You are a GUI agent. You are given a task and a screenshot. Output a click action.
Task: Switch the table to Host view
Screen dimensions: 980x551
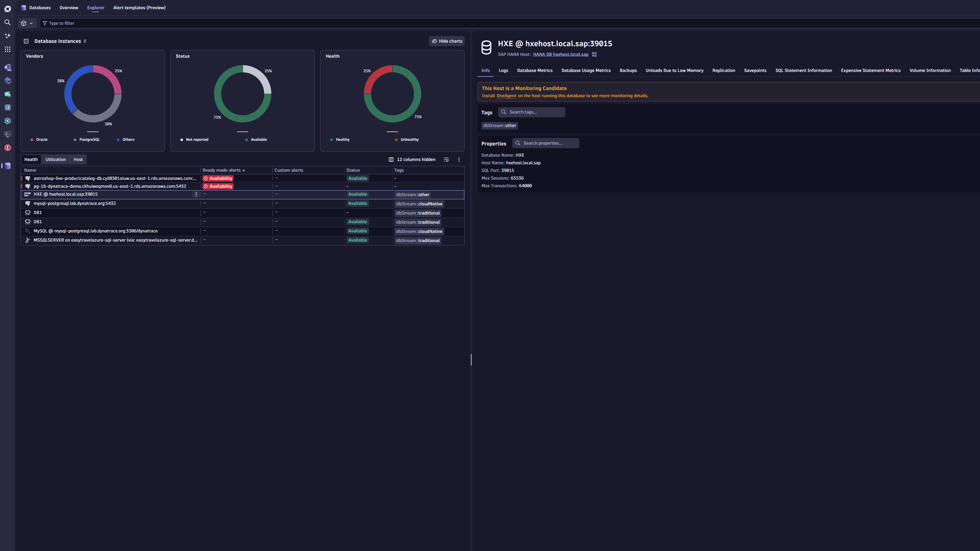[78, 159]
